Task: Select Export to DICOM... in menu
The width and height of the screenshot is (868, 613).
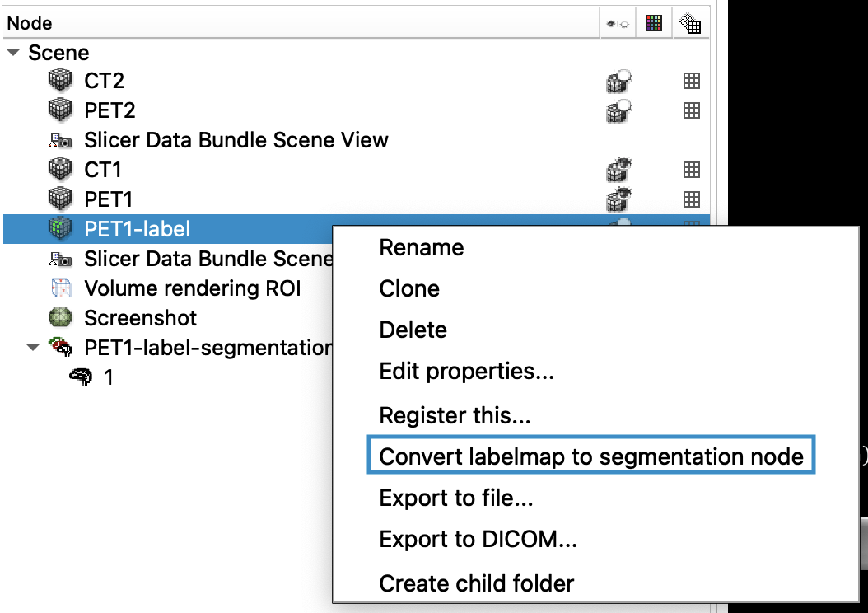Action: pyautogui.click(x=478, y=539)
